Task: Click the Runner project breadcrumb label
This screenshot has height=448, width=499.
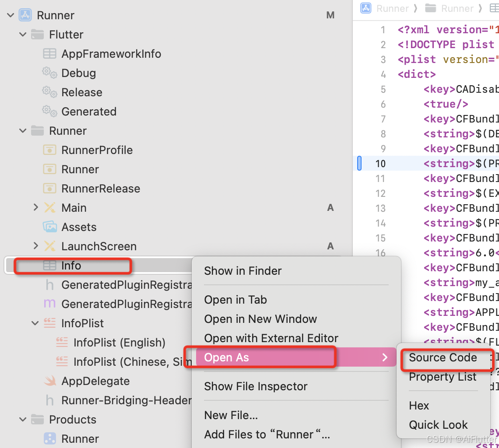Action: (392, 8)
